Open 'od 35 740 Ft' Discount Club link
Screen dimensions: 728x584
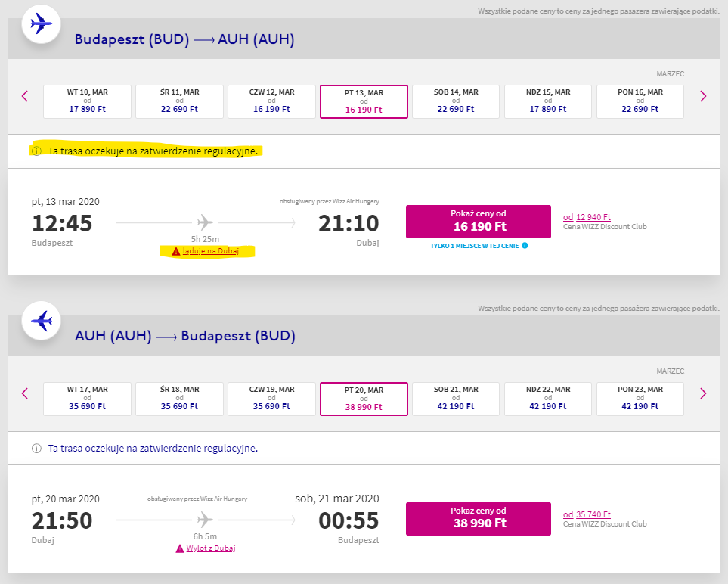coord(587,514)
